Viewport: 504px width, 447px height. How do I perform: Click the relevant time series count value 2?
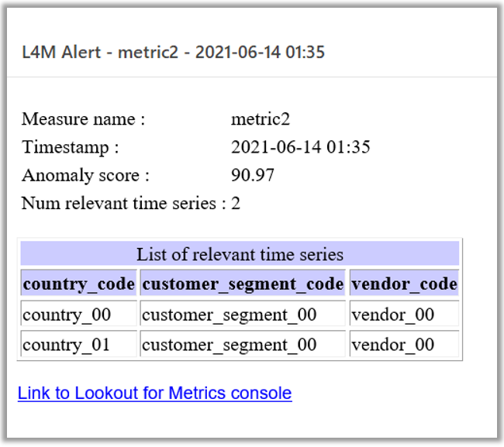point(236,203)
